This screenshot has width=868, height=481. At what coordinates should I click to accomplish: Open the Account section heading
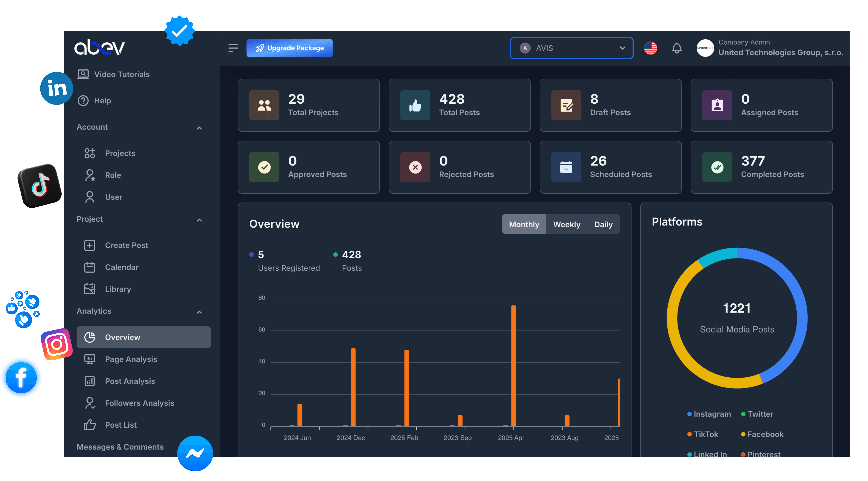click(92, 127)
